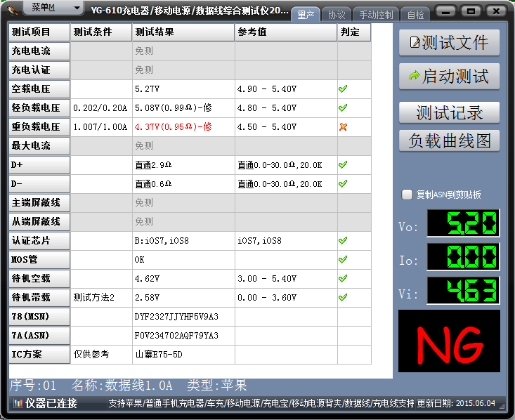Click the pass checkmark for 认证芯片
This screenshot has width=515, height=420.
point(343,240)
